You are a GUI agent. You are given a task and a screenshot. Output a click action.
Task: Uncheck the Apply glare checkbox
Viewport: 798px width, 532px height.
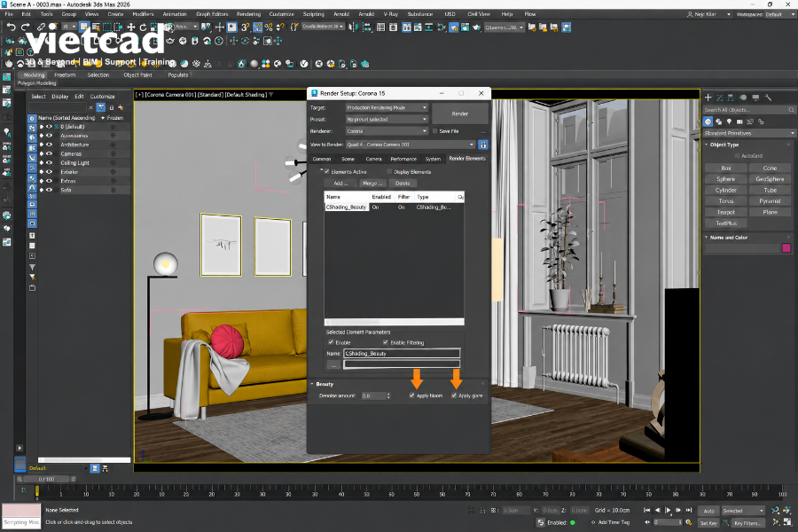[x=454, y=395]
